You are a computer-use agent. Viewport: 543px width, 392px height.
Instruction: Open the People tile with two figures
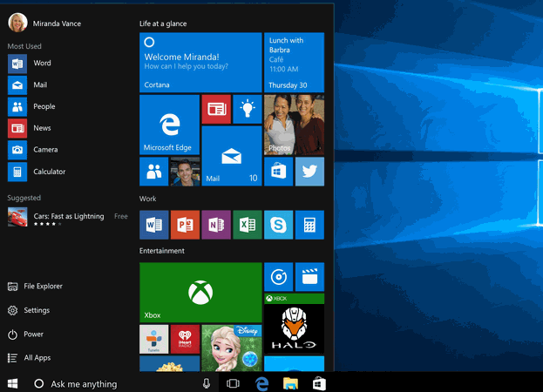[153, 172]
